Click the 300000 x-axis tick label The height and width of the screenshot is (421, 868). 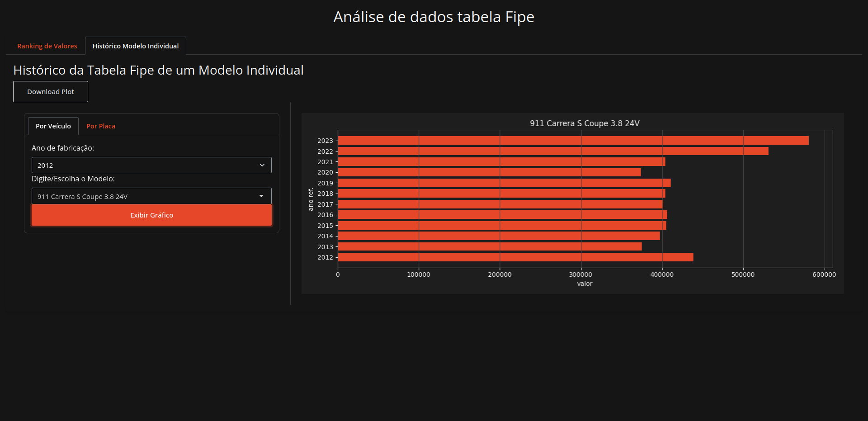(581, 274)
